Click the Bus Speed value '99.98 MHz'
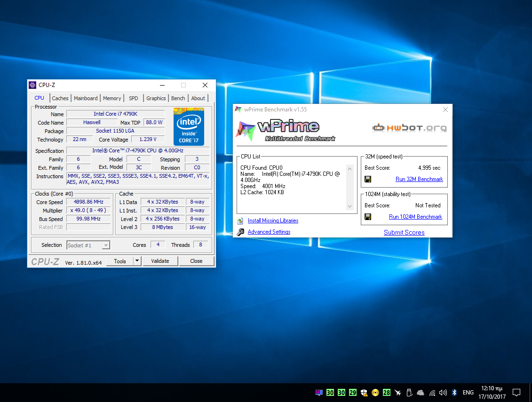 click(88, 219)
